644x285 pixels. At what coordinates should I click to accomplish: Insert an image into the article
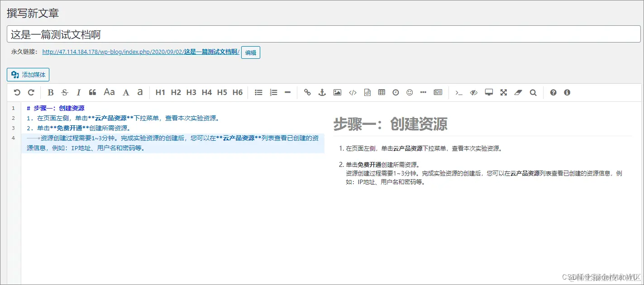coord(337,92)
